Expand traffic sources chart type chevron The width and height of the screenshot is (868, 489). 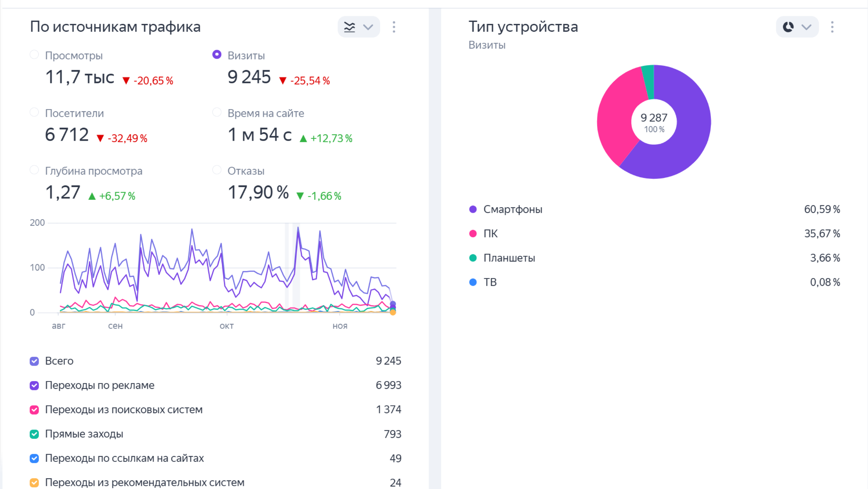(x=368, y=27)
